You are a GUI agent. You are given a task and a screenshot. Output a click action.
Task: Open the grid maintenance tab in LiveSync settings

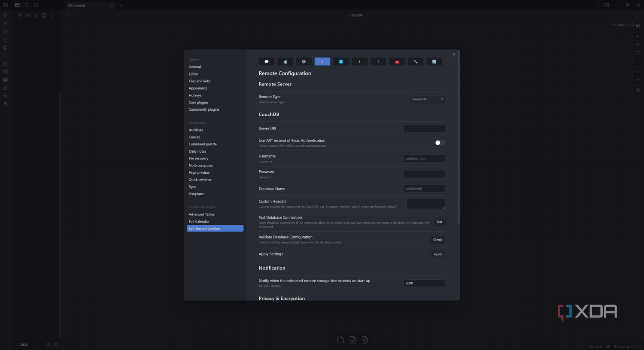434,62
